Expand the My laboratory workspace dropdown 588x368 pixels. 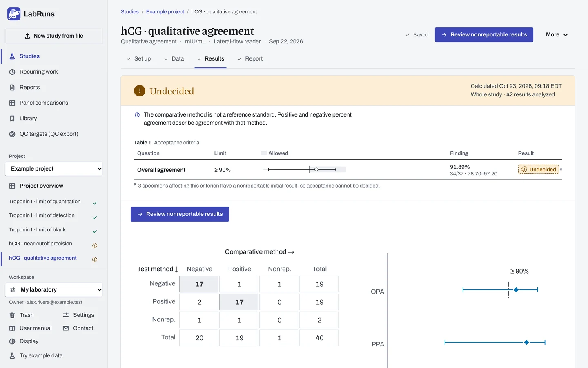[x=53, y=290]
